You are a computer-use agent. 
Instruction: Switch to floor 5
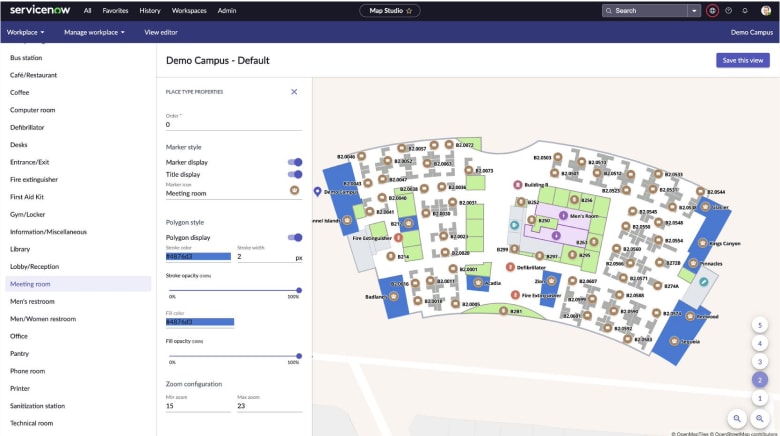pyautogui.click(x=760, y=325)
